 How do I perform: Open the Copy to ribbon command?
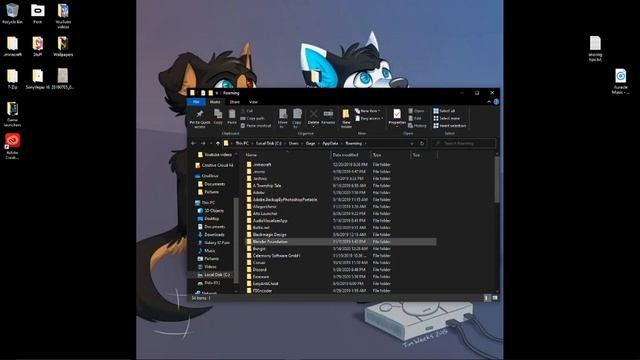(297, 118)
